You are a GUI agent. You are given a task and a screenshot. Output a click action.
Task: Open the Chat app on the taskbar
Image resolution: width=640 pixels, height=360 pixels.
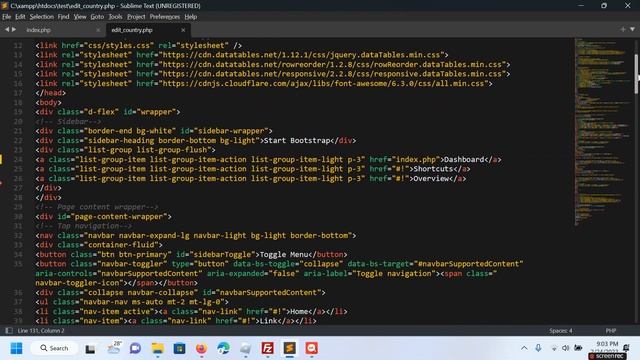(136, 348)
